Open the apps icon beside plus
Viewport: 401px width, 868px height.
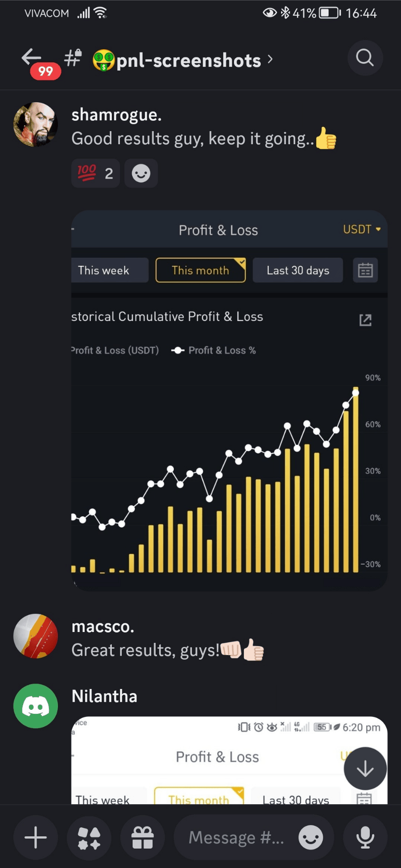89,838
